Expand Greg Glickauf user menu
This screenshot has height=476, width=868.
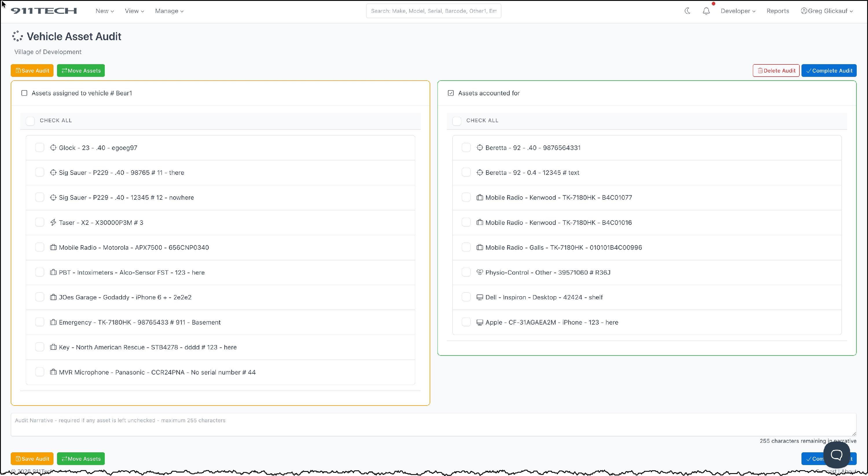click(x=827, y=11)
